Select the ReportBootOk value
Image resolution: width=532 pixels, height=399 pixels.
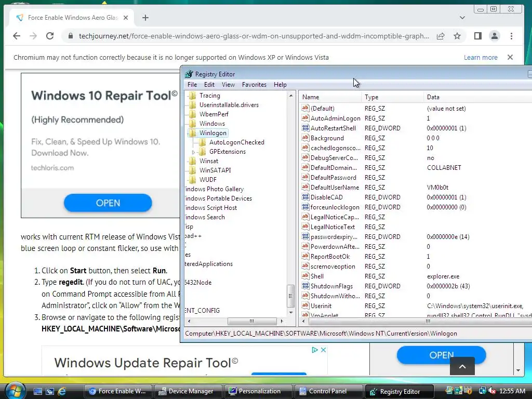coord(330,257)
